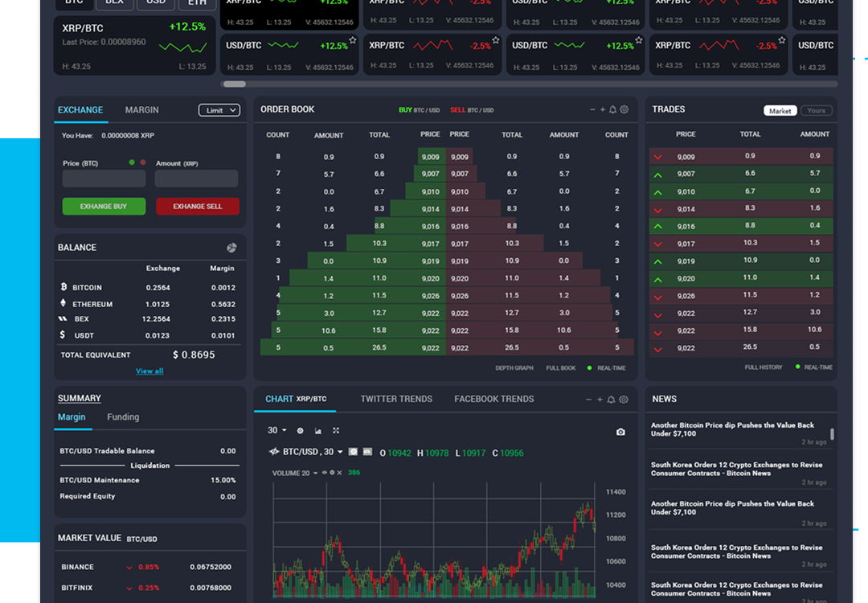
Task: Click the USDT dollar icon in Balance
Action: click(63, 334)
